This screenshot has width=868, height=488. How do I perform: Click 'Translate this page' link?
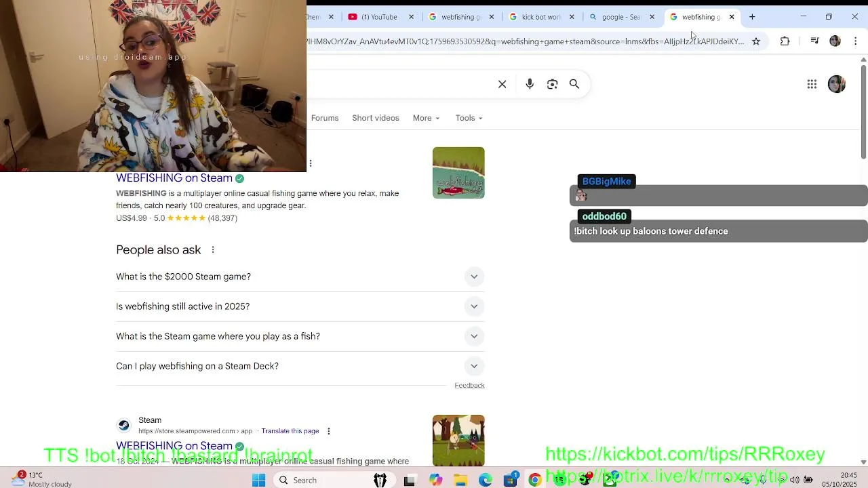[x=290, y=431]
